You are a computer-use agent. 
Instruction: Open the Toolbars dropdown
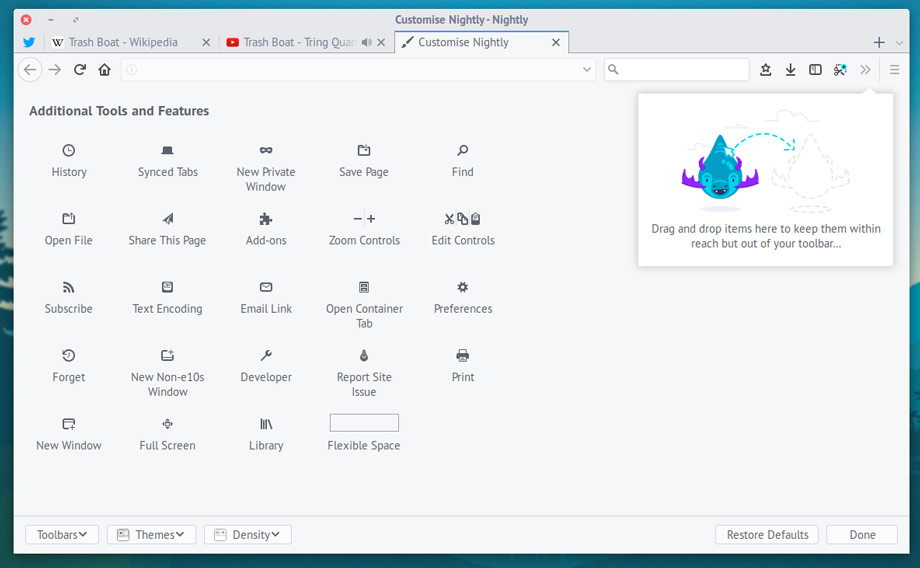(62, 535)
